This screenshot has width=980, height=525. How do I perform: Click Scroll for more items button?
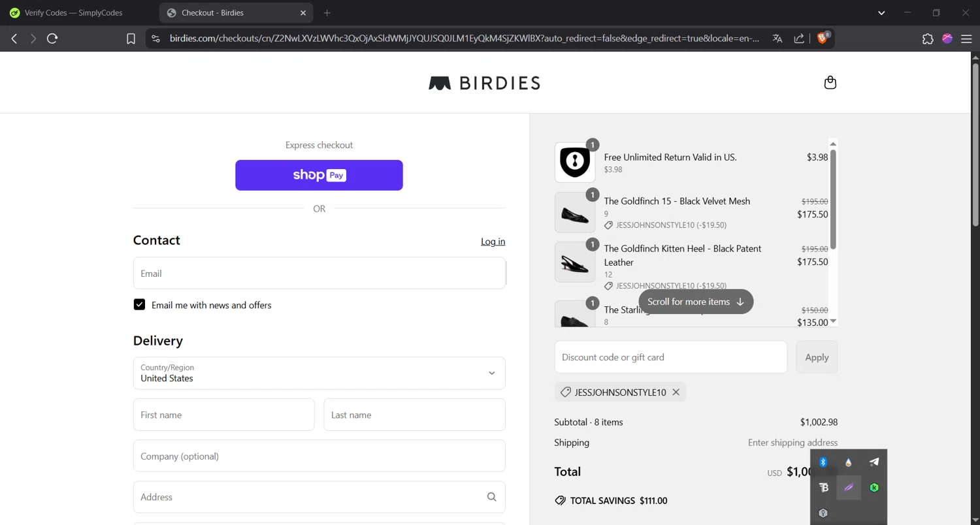696,302
